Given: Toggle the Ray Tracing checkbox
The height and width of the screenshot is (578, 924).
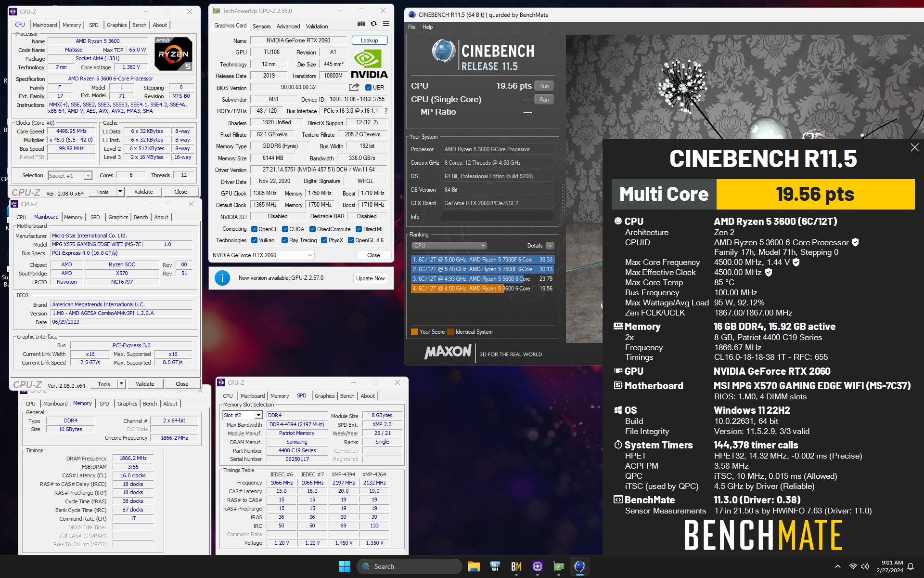Looking at the screenshot, I should [x=284, y=240].
